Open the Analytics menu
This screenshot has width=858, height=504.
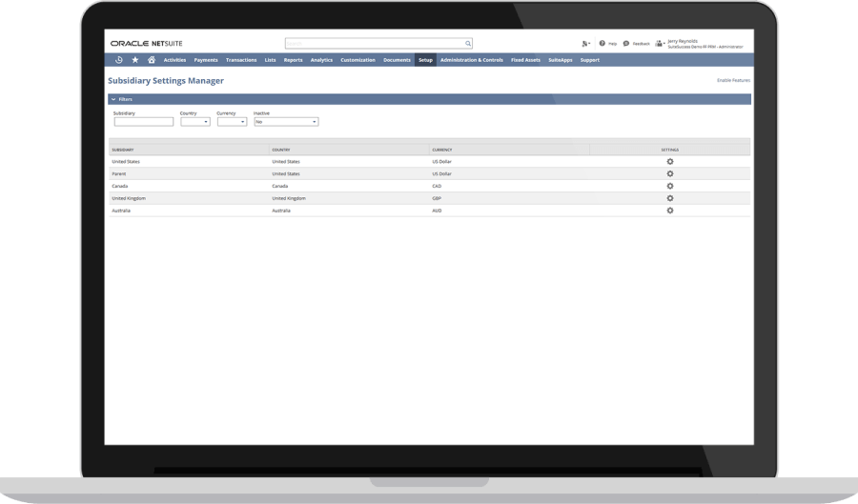coord(322,60)
